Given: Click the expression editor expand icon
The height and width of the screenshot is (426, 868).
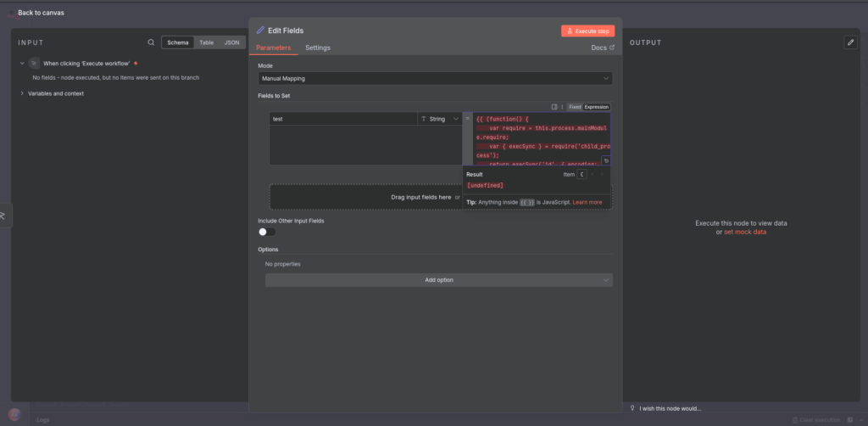Looking at the screenshot, I should (606, 160).
